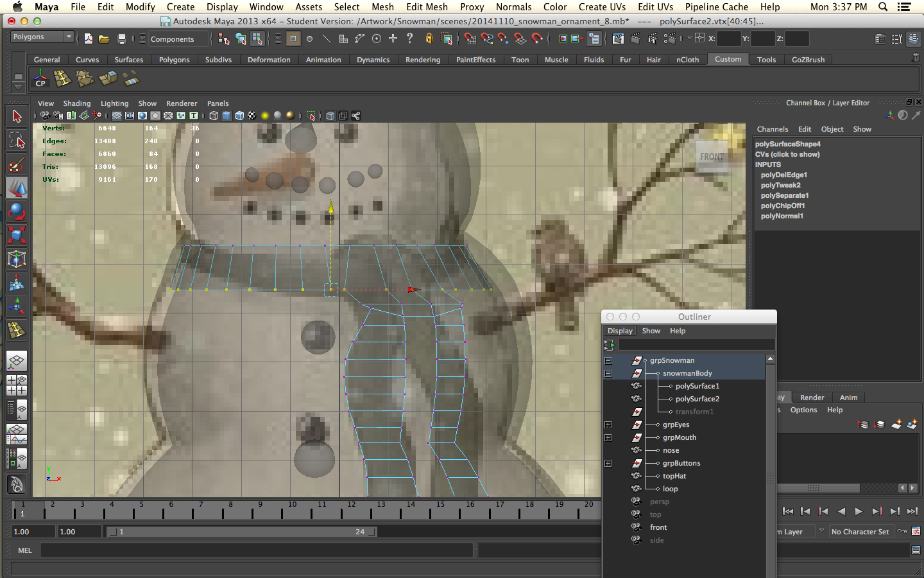
Task: Click the trash can on the shelf
Action: pos(916,58)
